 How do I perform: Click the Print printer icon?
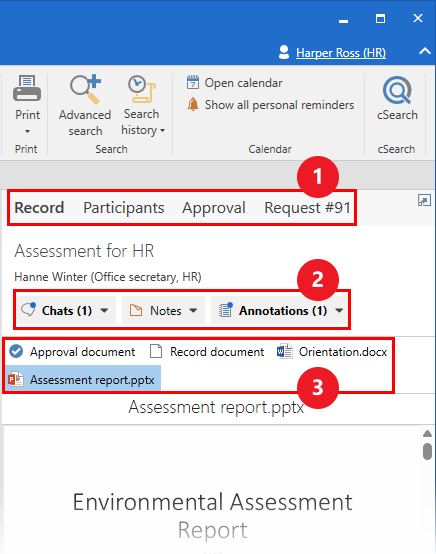click(27, 88)
